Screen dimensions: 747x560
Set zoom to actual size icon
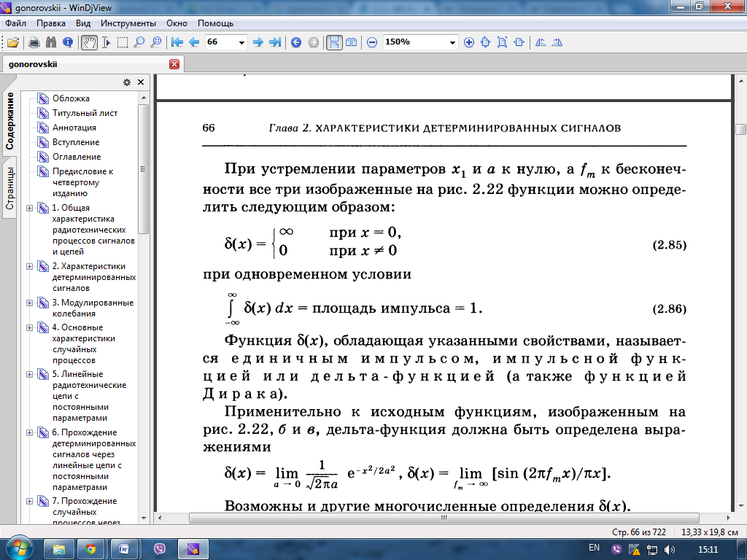[x=485, y=42]
